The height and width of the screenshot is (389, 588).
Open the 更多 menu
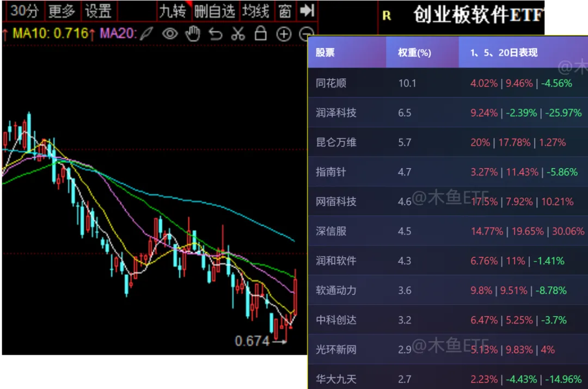point(62,11)
